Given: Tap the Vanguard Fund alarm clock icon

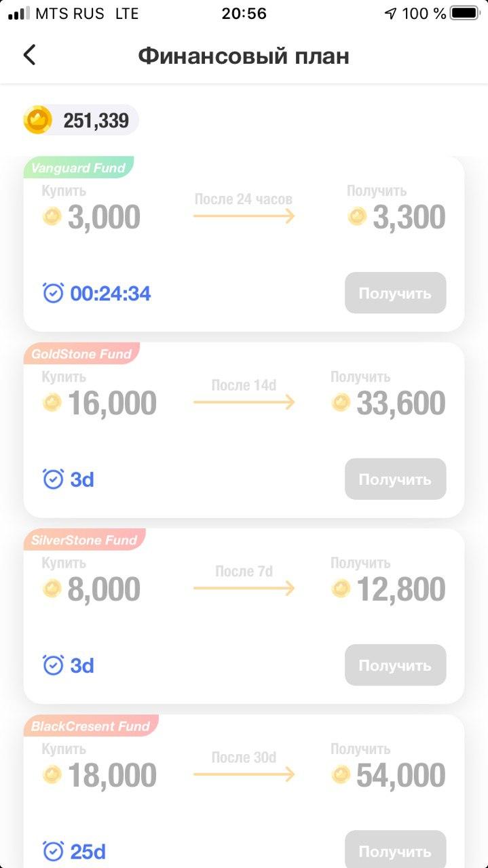Looking at the screenshot, I should pos(53,293).
